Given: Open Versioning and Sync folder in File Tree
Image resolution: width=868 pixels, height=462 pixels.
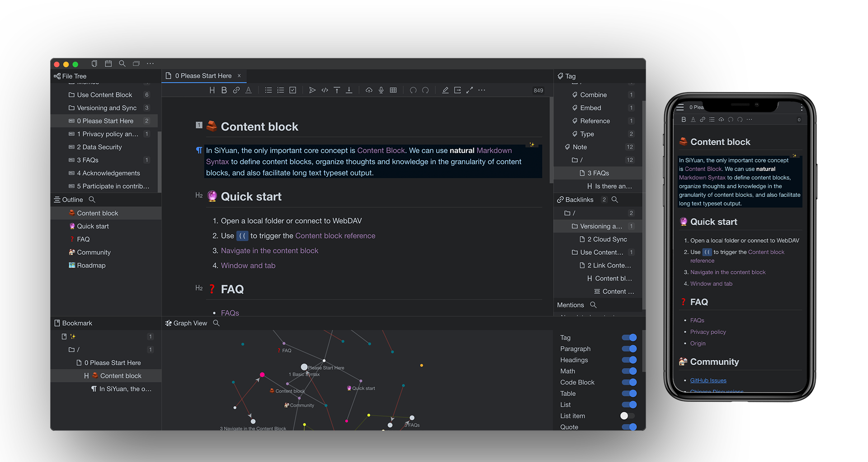Looking at the screenshot, I should pyautogui.click(x=104, y=108).
